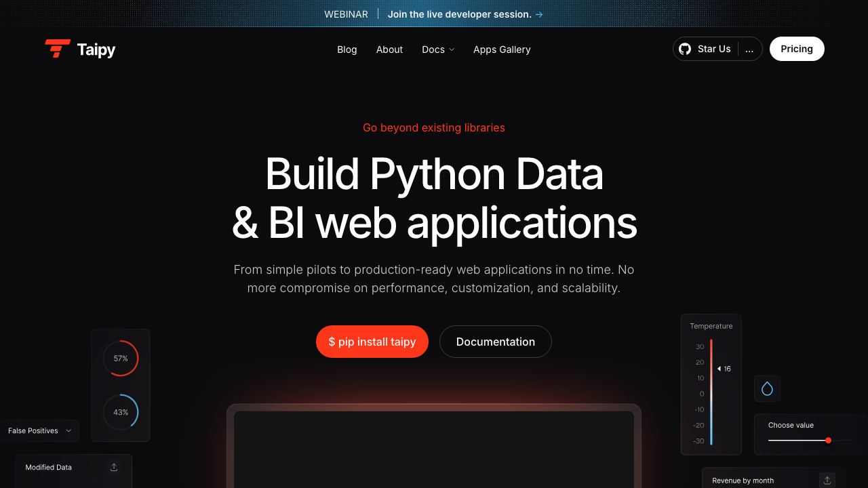Open the Apps Gallery
Viewport: 868px width, 488px height.
[x=502, y=49]
